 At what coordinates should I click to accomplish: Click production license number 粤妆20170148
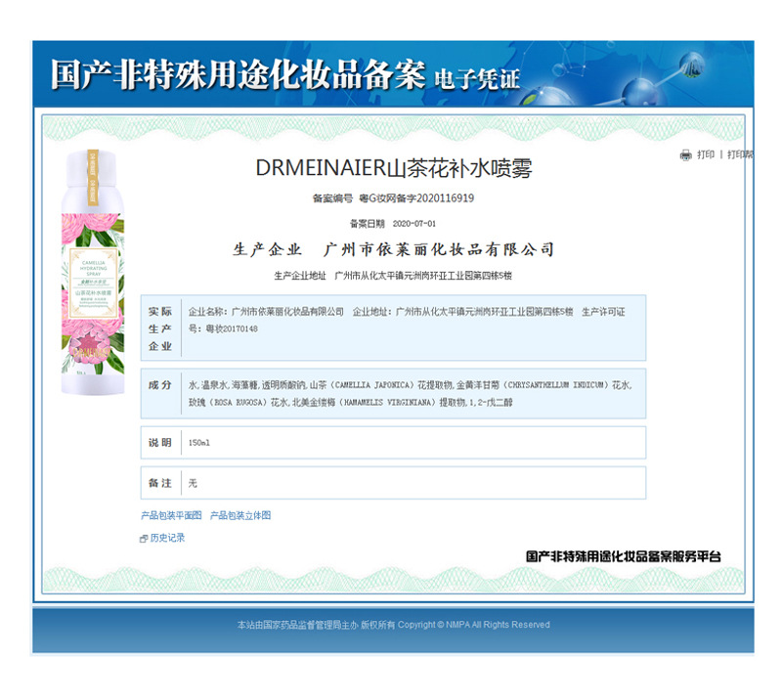[x=232, y=328]
